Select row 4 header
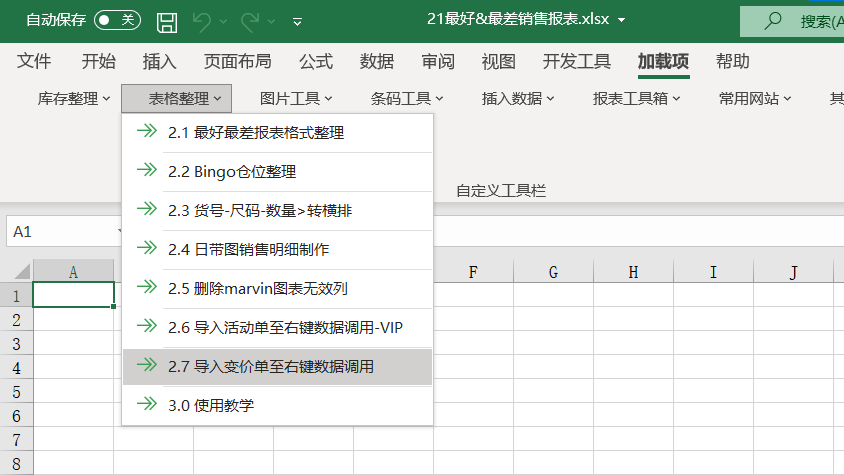The height and width of the screenshot is (475, 844). coord(16,368)
